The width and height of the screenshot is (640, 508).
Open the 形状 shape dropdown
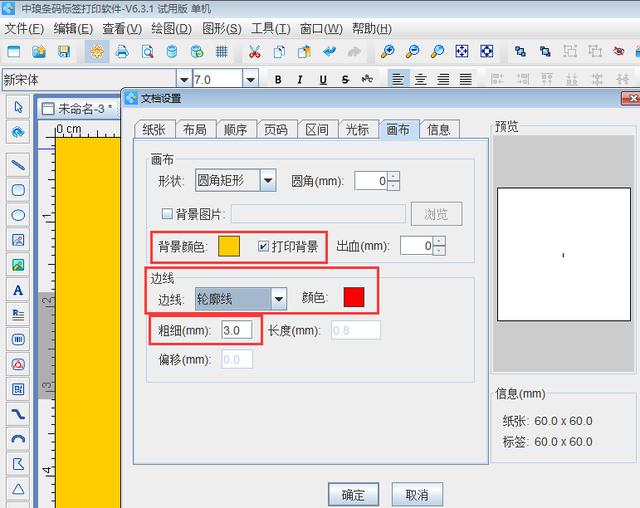[x=267, y=180]
